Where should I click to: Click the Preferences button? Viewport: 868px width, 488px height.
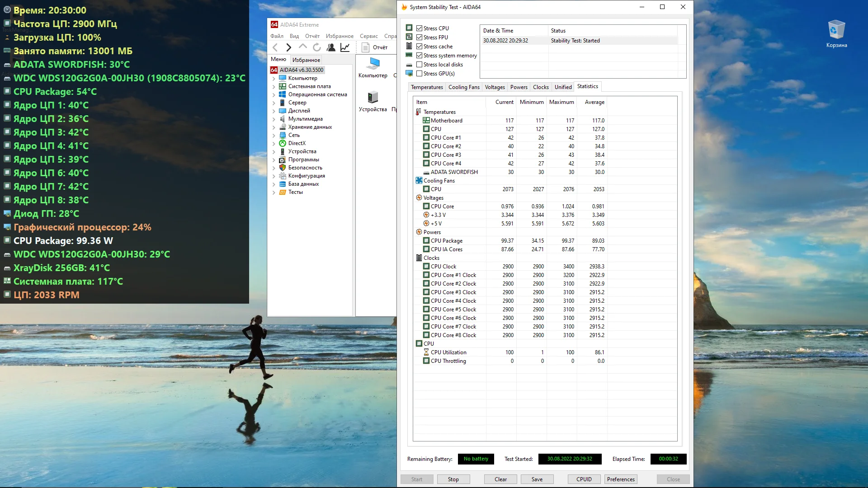[x=620, y=479]
